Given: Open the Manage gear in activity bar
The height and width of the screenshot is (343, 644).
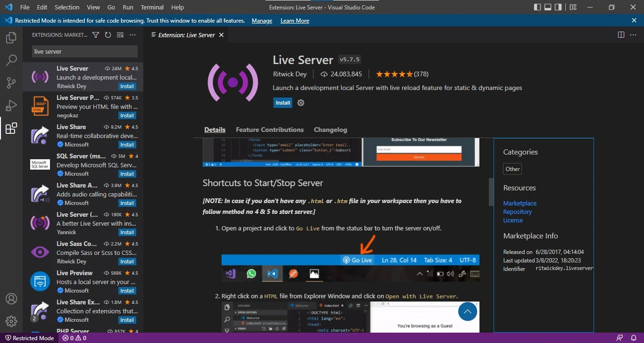Looking at the screenshot, I should click(11, 321).
